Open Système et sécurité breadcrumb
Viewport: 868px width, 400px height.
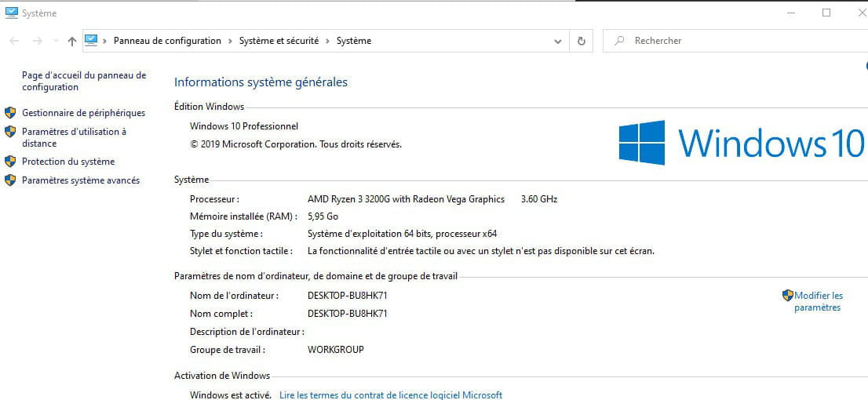pos(279,41)
